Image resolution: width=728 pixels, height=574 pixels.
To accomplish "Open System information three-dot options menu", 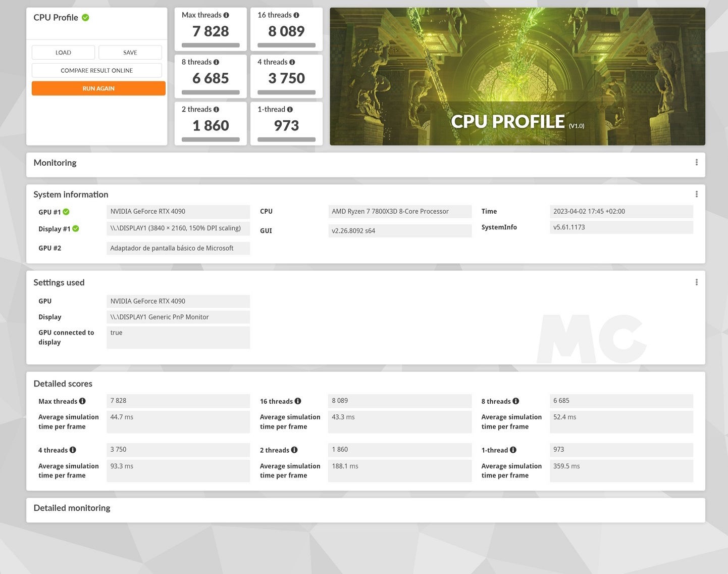I will pyautogui.click(x=696, y=194).
